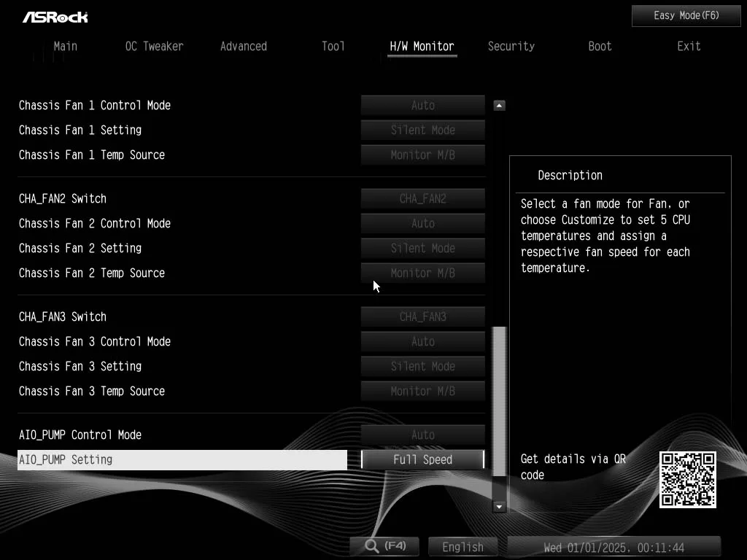Click the Description panel heading
Screen dimensions: 747x560
pyautogui.click(x=570, y=175)
